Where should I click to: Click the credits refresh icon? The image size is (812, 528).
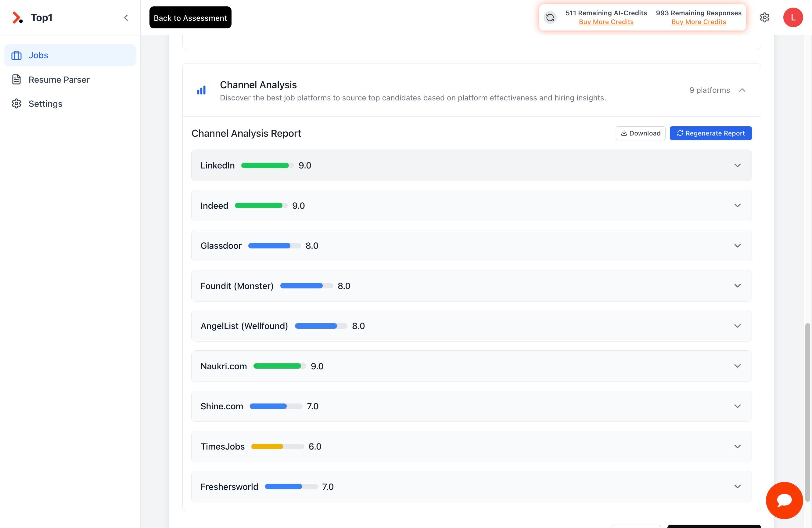point(550,17)
